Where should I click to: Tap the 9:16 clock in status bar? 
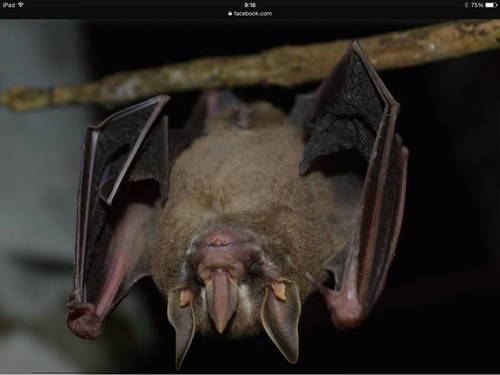click(x=250, y=5)
